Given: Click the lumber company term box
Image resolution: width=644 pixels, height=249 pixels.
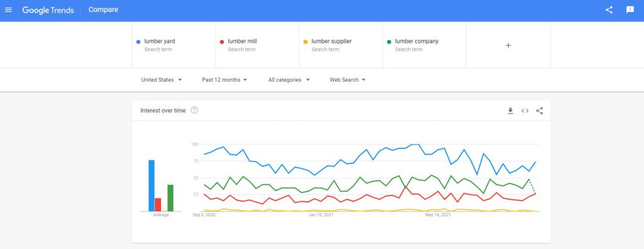Looking at the screenshot, I should pyautogui.click(x=425, y=45).
